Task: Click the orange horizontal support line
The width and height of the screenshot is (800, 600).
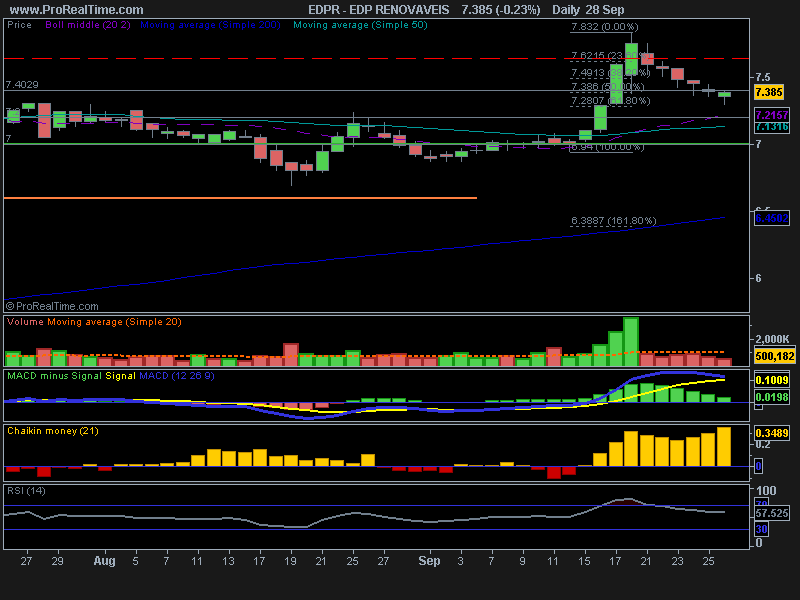Action: click(x=240, y=198)
